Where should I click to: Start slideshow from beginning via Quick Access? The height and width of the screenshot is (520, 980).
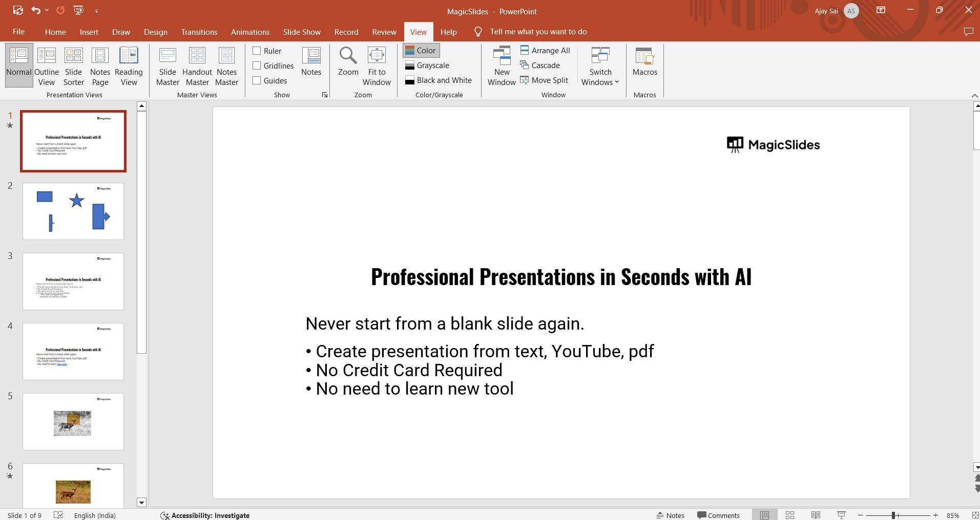click(78, 10)
